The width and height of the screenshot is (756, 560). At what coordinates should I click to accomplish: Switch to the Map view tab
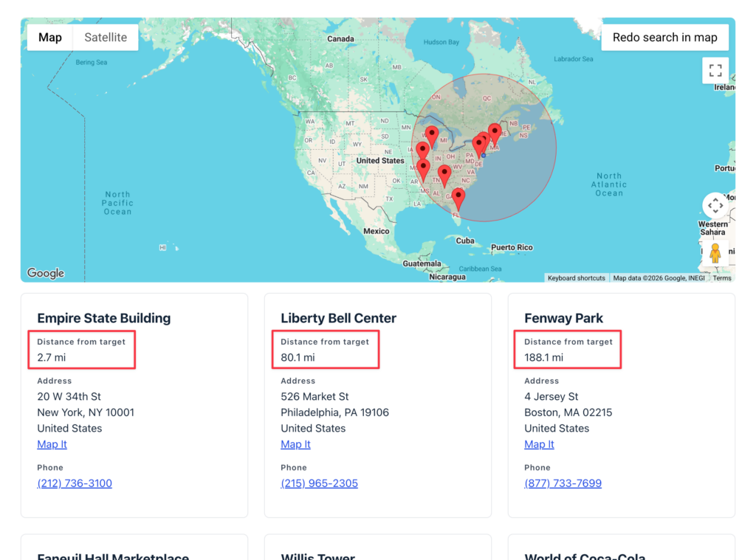[x=50, y=38]
